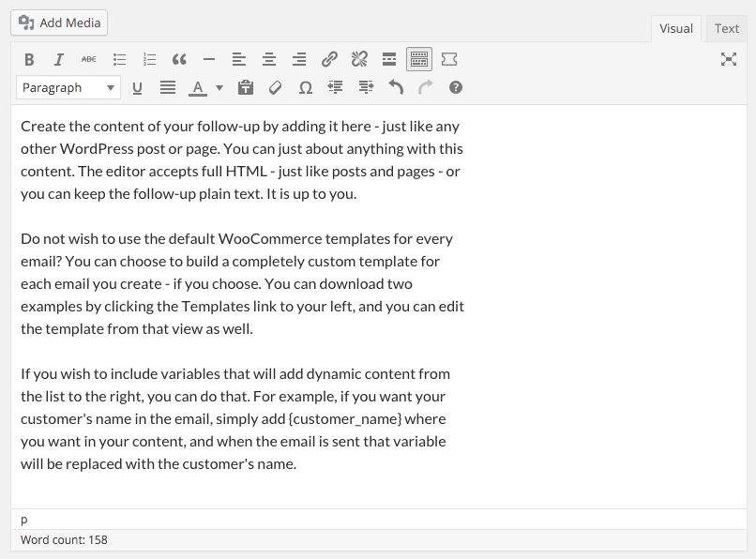Screen dimensions: 756x559
Task: Click the Add Media button
Action: (58, 23)
